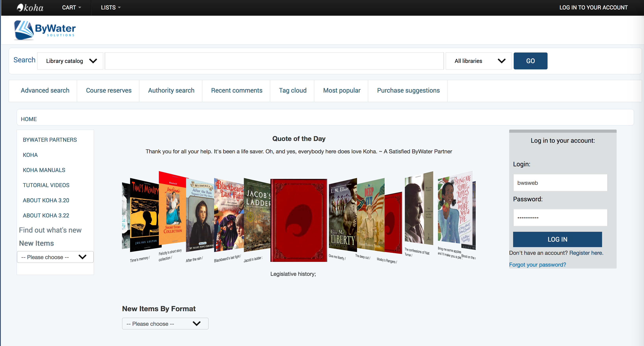Open the ByWater Partners sidebar link
Viewport: 644px width, 346px height.
pos(50,140)
